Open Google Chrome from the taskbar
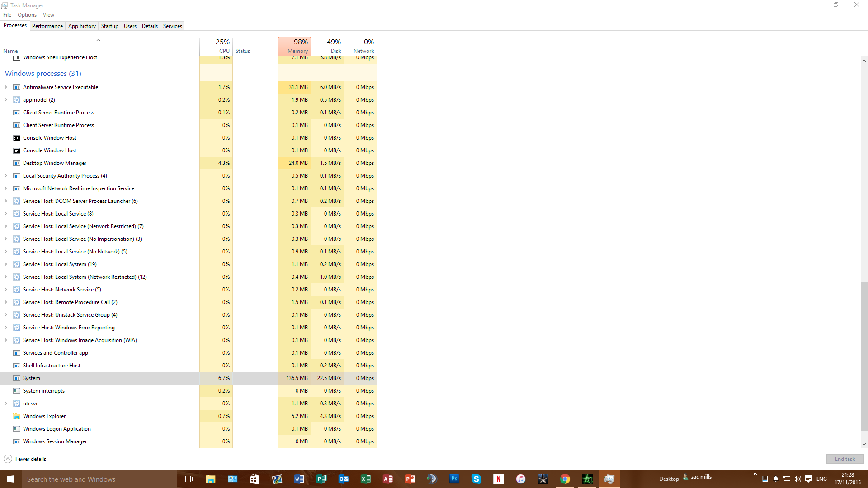This screenshot has width=868, height=488. click(x=565, y=479)
